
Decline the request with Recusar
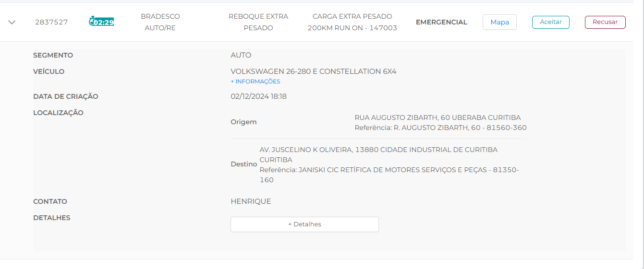tap(605, 22)
